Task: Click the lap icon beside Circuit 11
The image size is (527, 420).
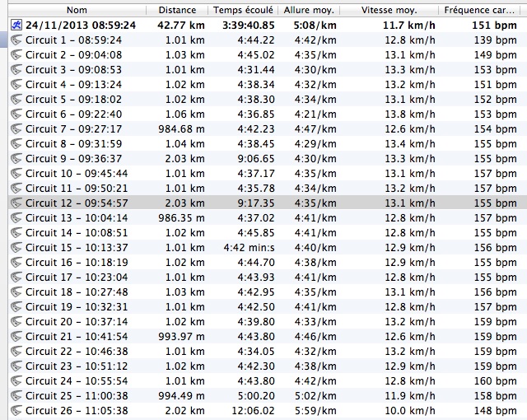Action: click(16, 188)
